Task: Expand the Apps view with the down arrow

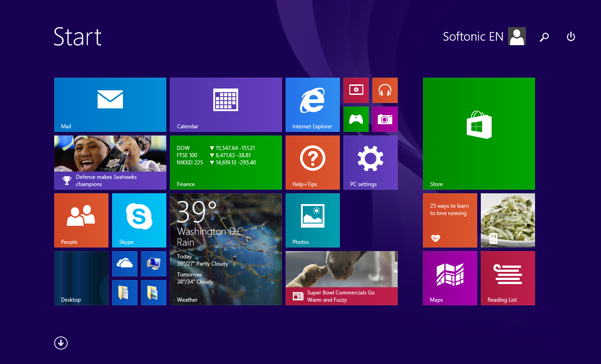Action: point(61,343)
